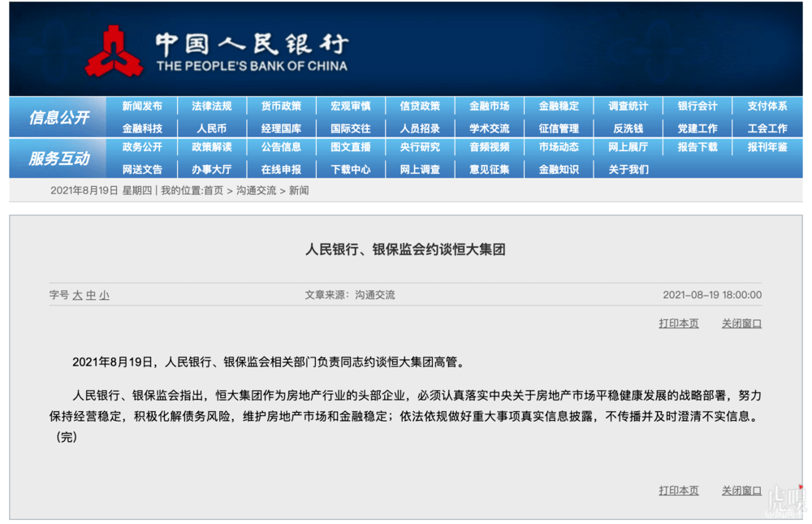Click the timestamp 2021-08-19 18:00:00
The width and height of the screenshot is (812, 524).
point(712,295)
